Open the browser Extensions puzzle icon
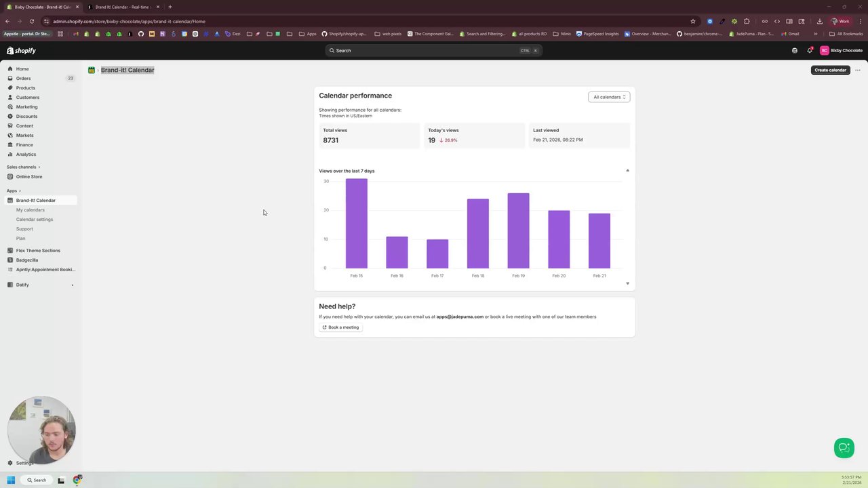The image size is (868, 488). click(747, 21)
